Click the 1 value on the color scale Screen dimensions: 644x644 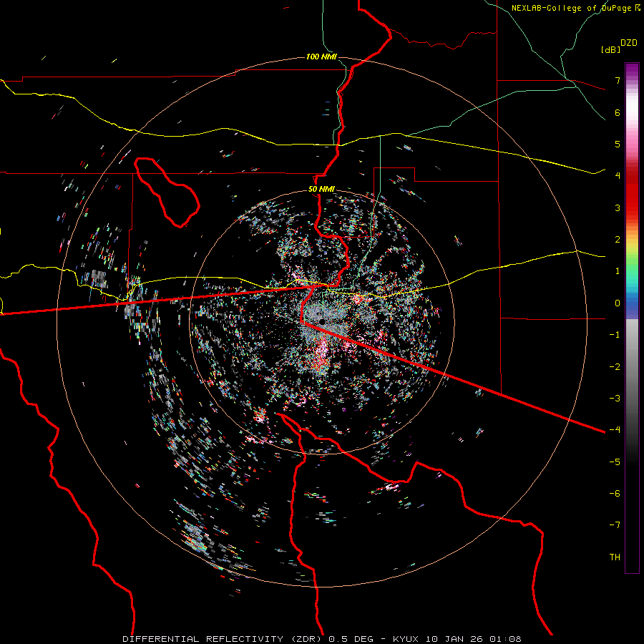click(618, 271)
